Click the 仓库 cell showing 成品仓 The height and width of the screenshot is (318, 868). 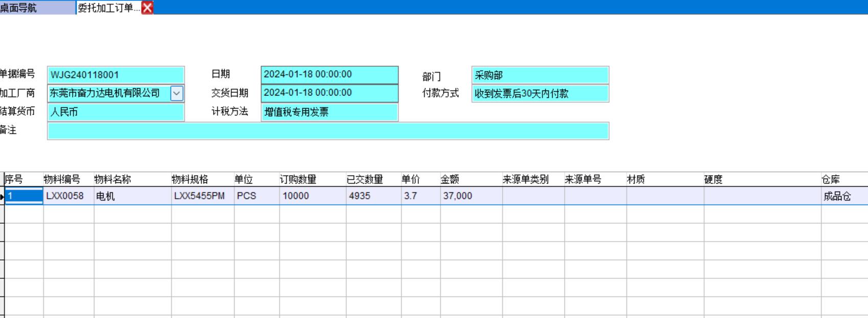coord(843,196)
